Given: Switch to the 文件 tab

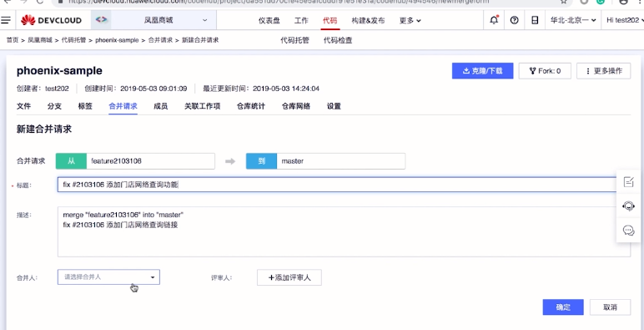Looking at the screenshot, I should click(24, 106).
